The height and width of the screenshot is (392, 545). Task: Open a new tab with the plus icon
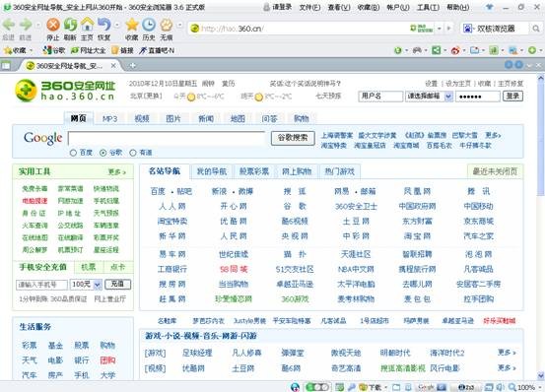[x=132, y=65]
